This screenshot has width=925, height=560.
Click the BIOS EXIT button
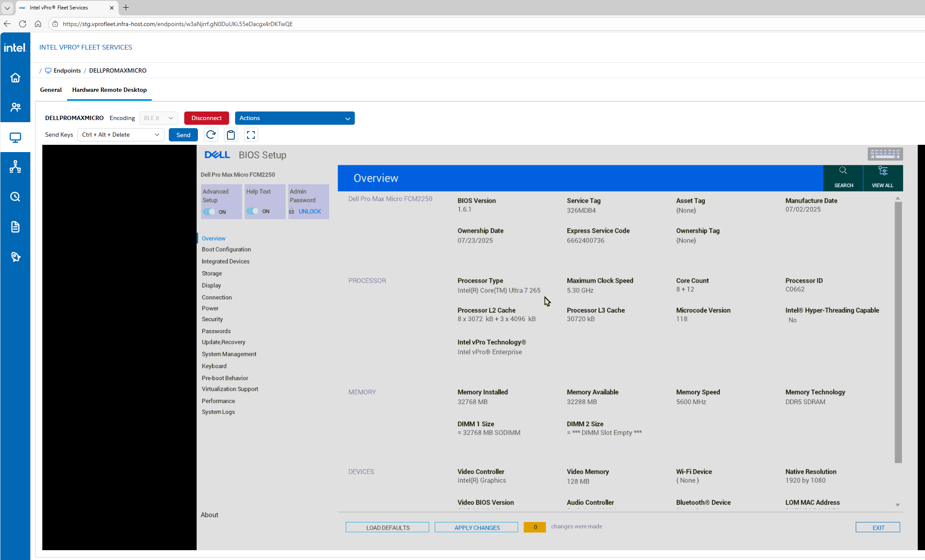pos(878,528)
